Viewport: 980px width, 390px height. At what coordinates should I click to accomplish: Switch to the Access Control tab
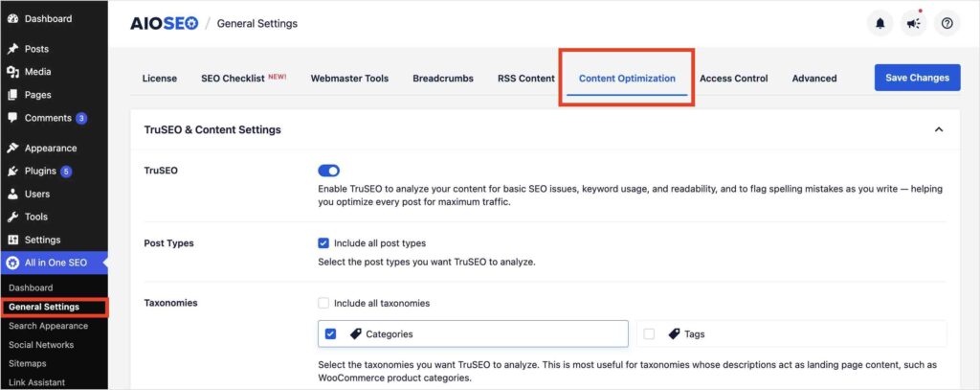coord(734,79)
